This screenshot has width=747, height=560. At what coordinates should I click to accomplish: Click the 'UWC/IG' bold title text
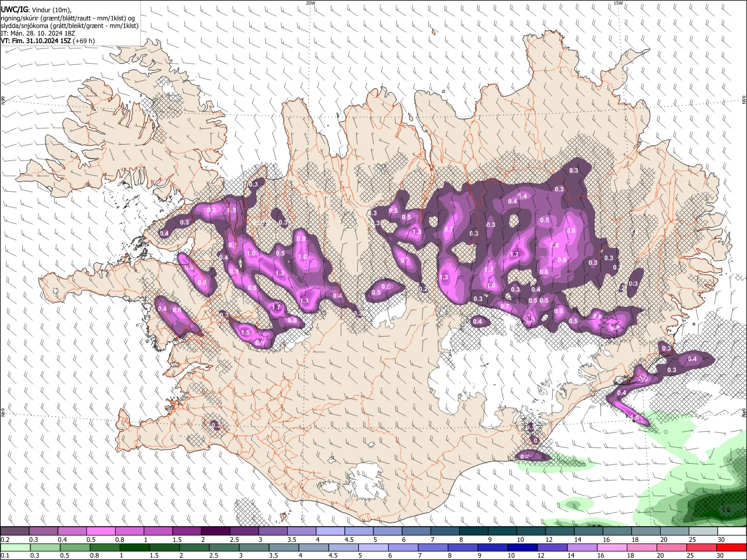click(x=14, y=10)
